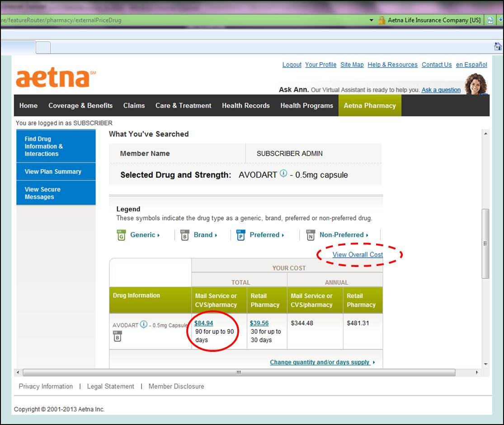504x425 pixels.
Task: Click the vertical scrollbar thumb
Action: (x=485, y=243)
